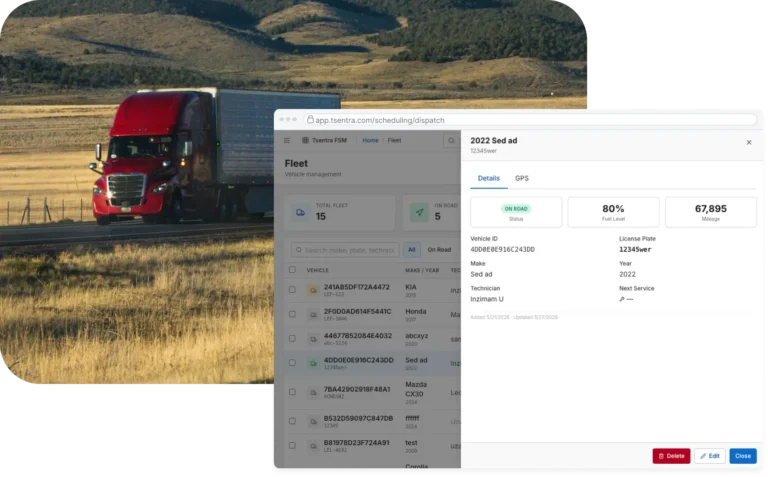Click the Tsentra FSM grid icon
Image resolution: width=768 pixels, height=477 pixels.
305,141
